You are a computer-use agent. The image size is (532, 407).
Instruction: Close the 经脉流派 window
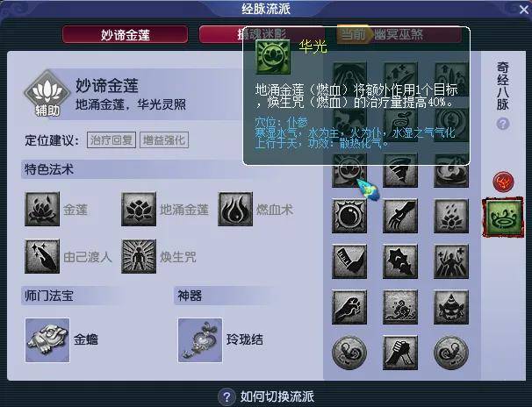[x=524, y=9]
